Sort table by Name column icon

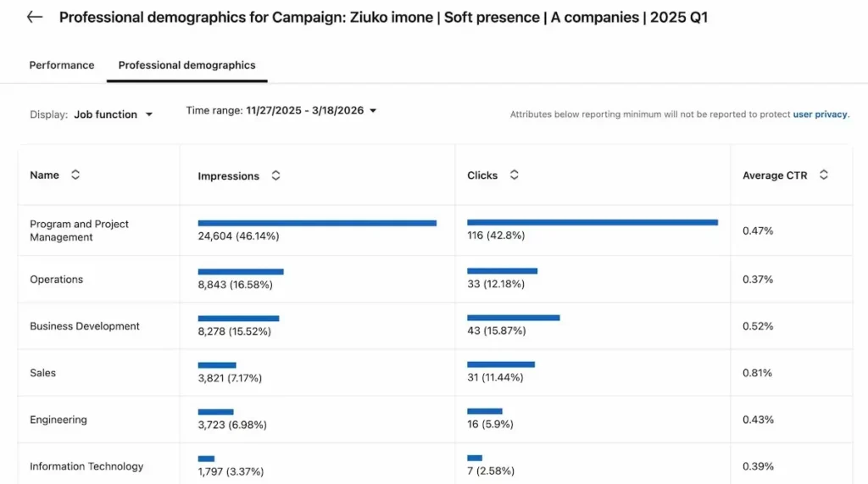(x=75, y=175)
